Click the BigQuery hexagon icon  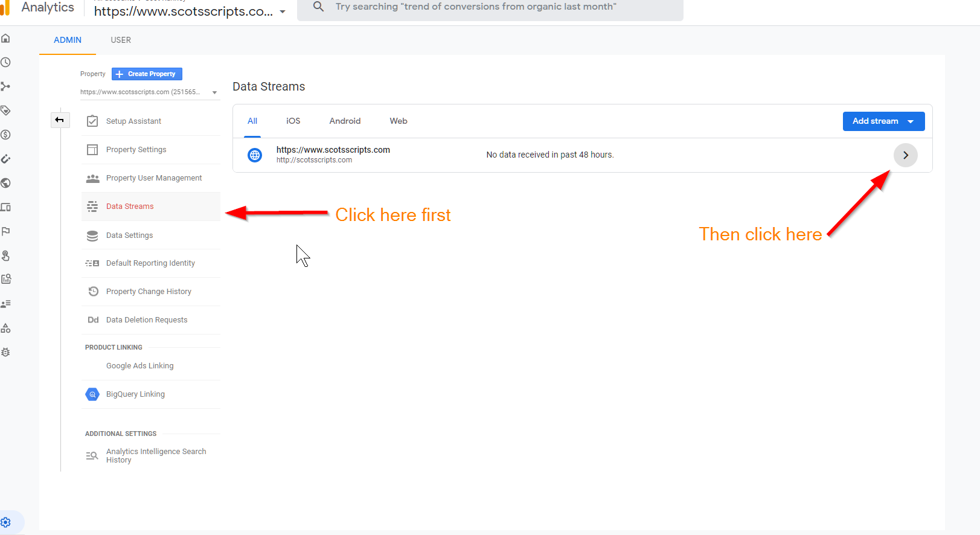[x=92, y=394]
